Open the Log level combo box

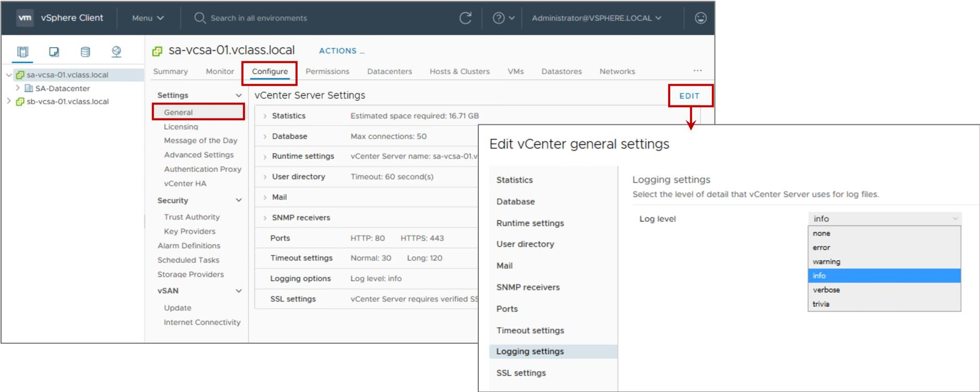coord(885,219)
